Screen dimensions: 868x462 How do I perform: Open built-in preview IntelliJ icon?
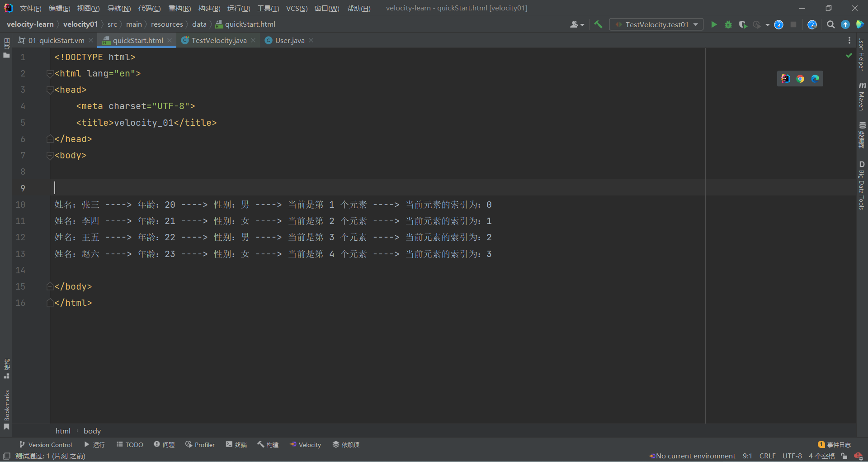tap(786, 79)
